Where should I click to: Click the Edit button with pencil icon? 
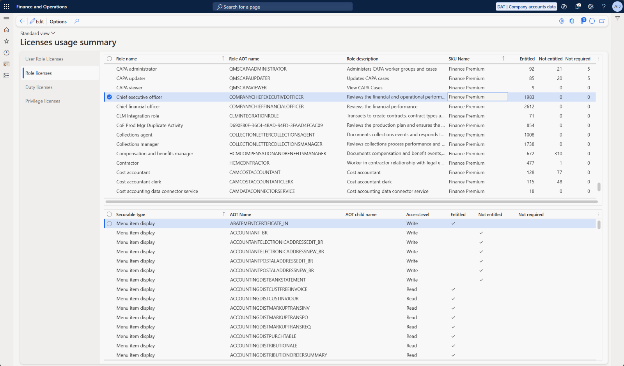point(37,21)
